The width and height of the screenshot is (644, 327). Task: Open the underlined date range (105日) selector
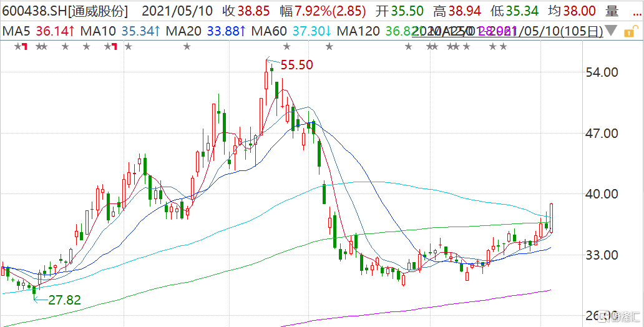(507, 31)
